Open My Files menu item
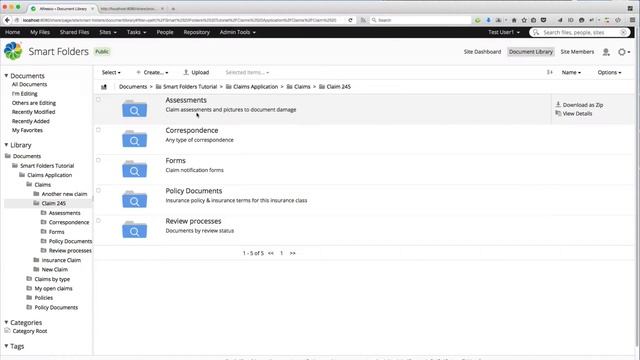Screen dimensions: 640x360 pyautogui.click(x=40, y=32)
